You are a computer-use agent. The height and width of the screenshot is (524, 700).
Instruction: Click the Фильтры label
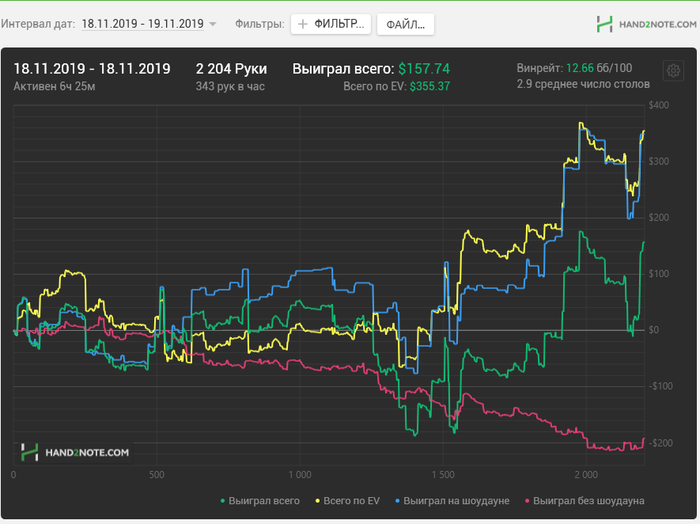[x=260, y=24]
